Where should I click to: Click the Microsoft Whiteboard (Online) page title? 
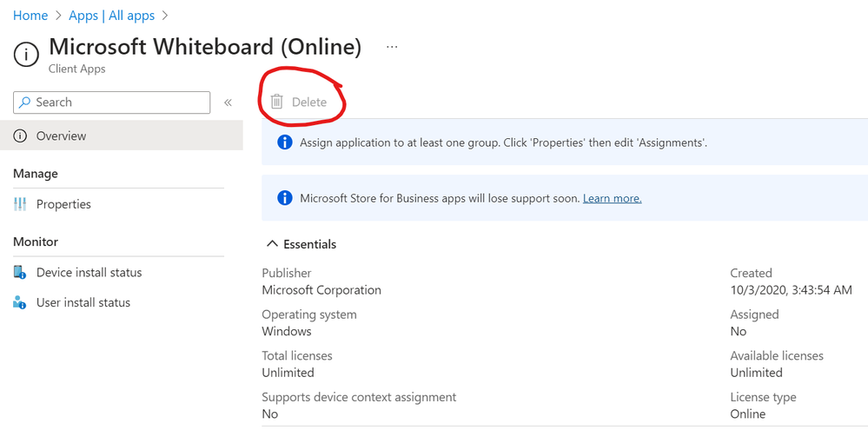[205, 47]
